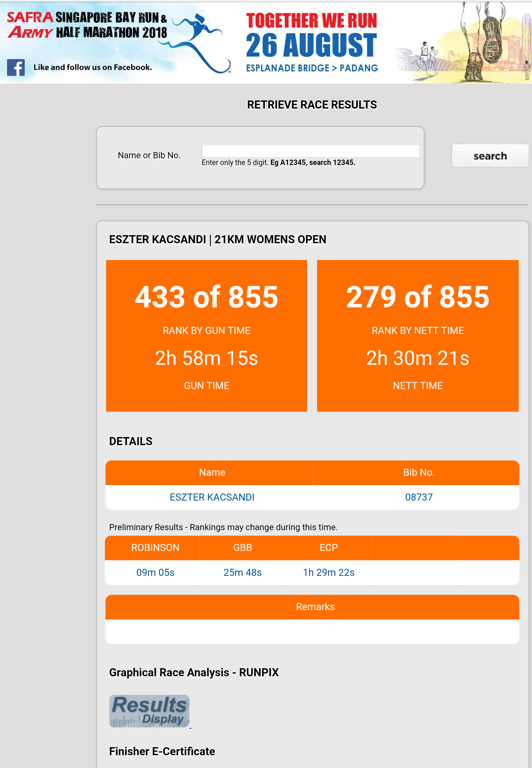Click the Together We Run 26 August banner
Viewport: 532px width, 768px height.
pyautogui.click(x=312, y=42)
